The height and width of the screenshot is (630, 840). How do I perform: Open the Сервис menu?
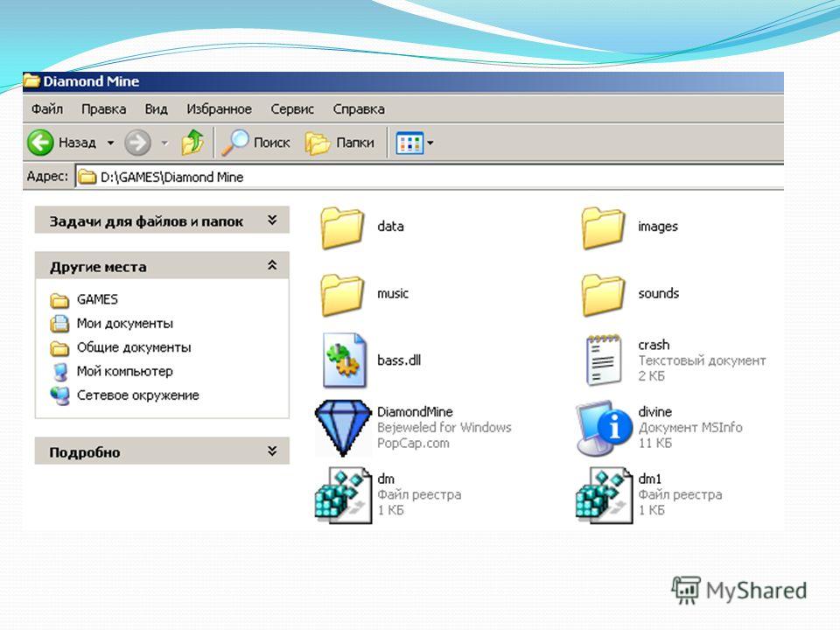point(292,109)
